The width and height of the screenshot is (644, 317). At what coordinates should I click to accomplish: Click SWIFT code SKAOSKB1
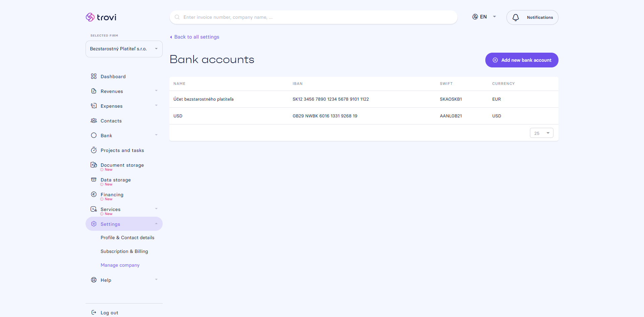tap(451, 99)
